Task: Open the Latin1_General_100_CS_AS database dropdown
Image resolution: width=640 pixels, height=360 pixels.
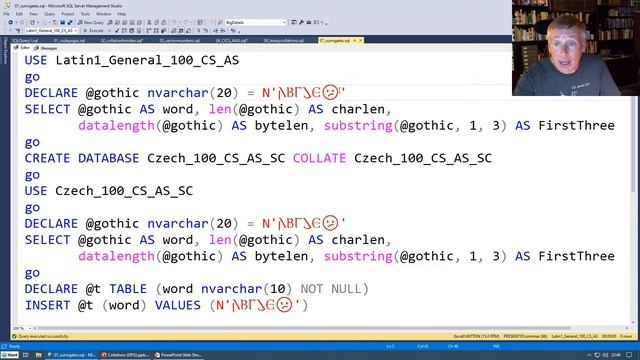Action: pyautogui.click(x=51, y=31)
